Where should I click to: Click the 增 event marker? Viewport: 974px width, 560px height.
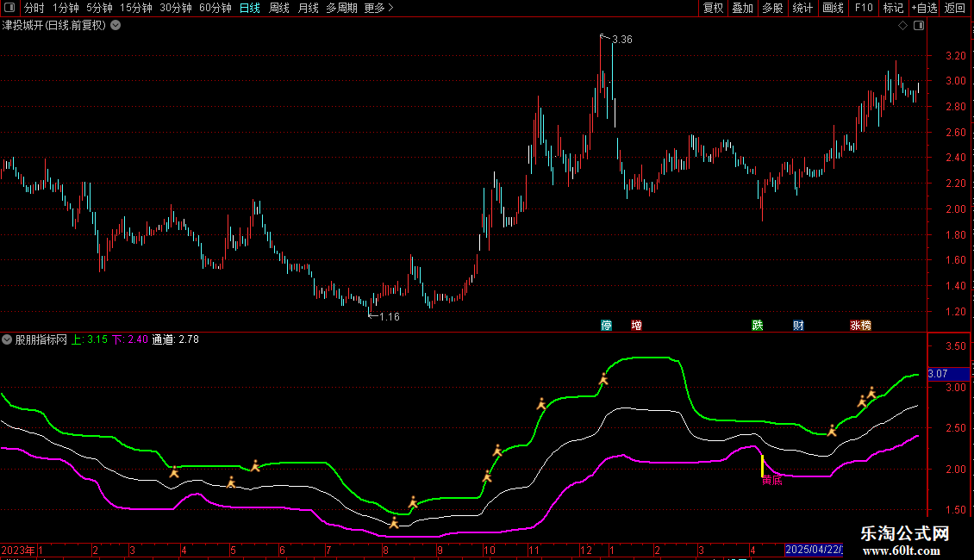[636, 326]
